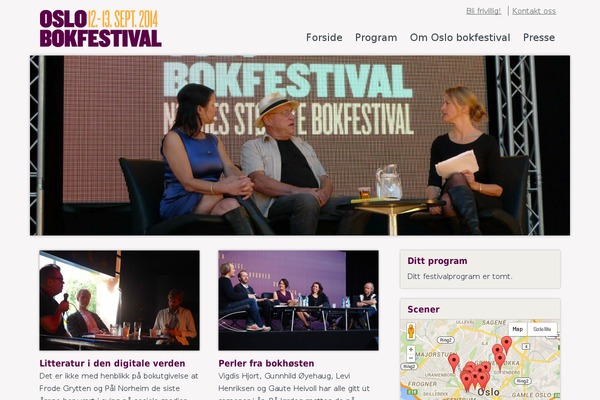600x400 pixels.
Task: Click the digital literature panel thumbnail
Action: click(x=119, y=300)
